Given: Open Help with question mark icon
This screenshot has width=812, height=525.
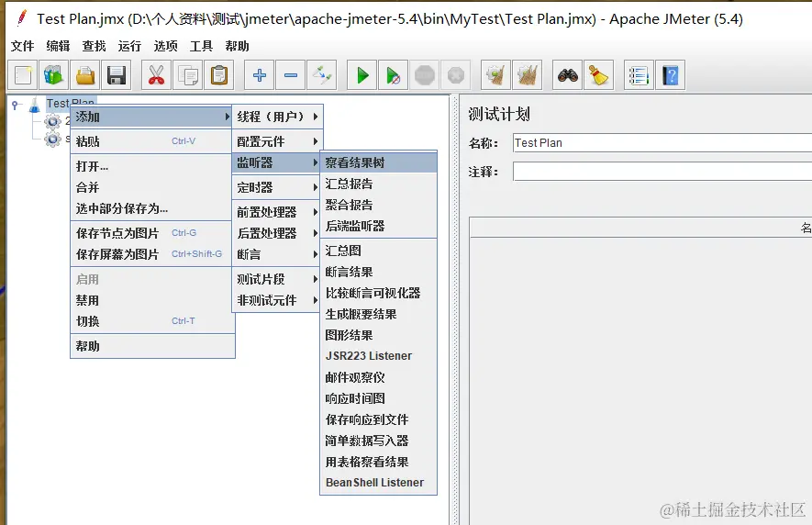Looking at the screenshot, I should pos(670,75).
